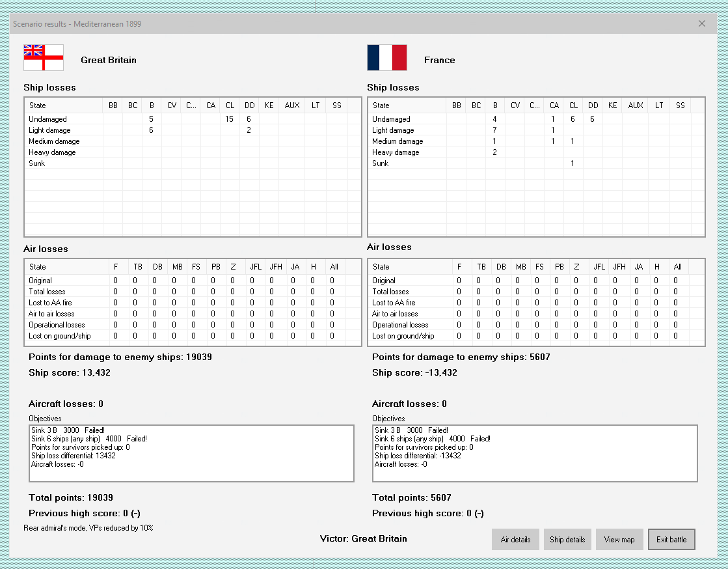The image size is (728, 569).
Task: Click Great Britain's Lost to AA fire row
Action: (193, 302)
